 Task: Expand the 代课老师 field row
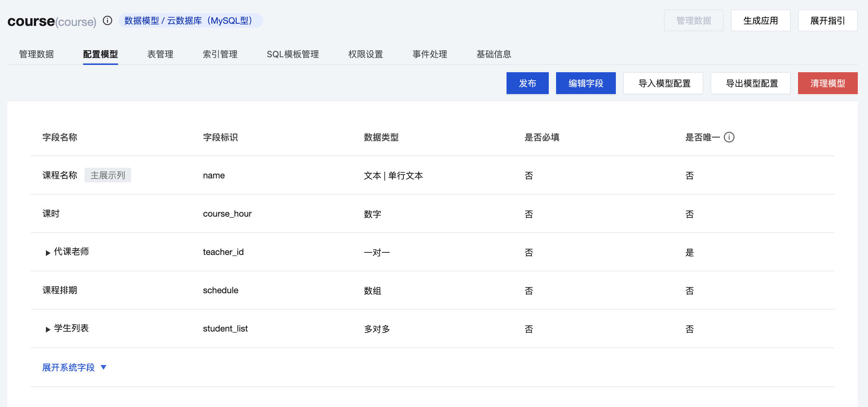(48, 253)
